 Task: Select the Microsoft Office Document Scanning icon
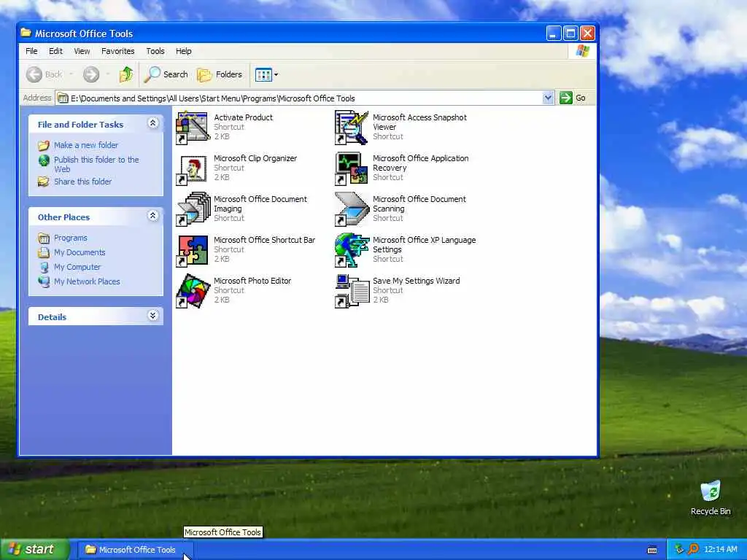point(352,209)
